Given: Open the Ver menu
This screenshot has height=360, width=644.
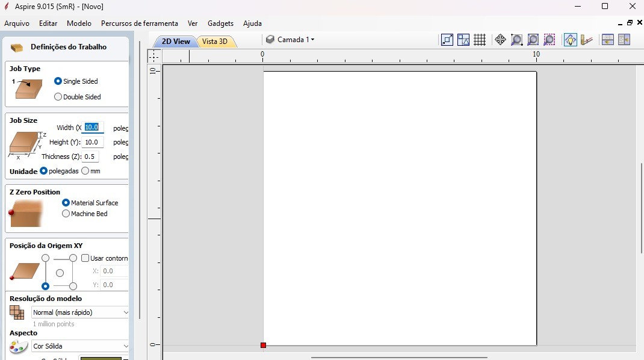Looking at the screenshot, I should tap(193, 23).
